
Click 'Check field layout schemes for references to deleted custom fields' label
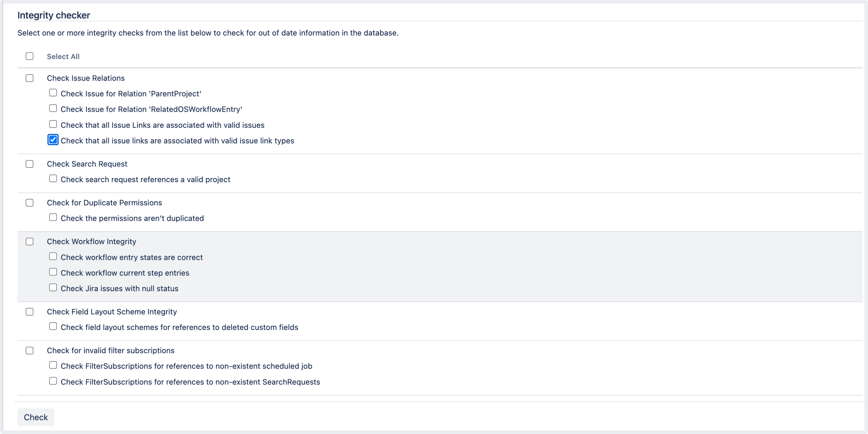[x=179, y=327]
